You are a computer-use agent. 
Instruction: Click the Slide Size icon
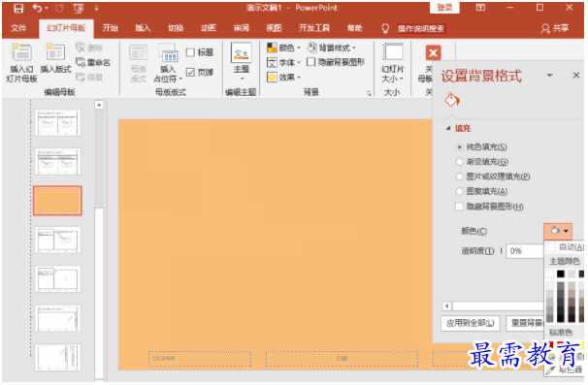(x=393, y=52)
